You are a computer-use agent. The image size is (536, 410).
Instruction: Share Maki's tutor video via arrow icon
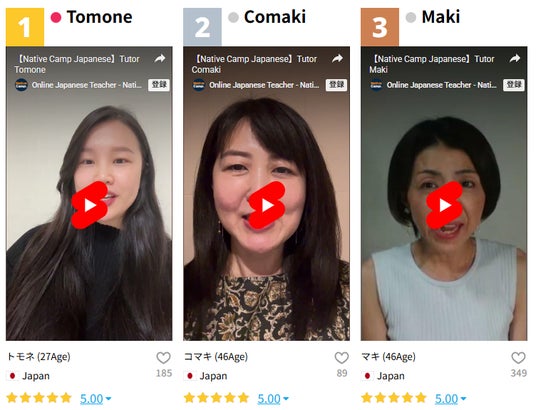tap(515, 58)
